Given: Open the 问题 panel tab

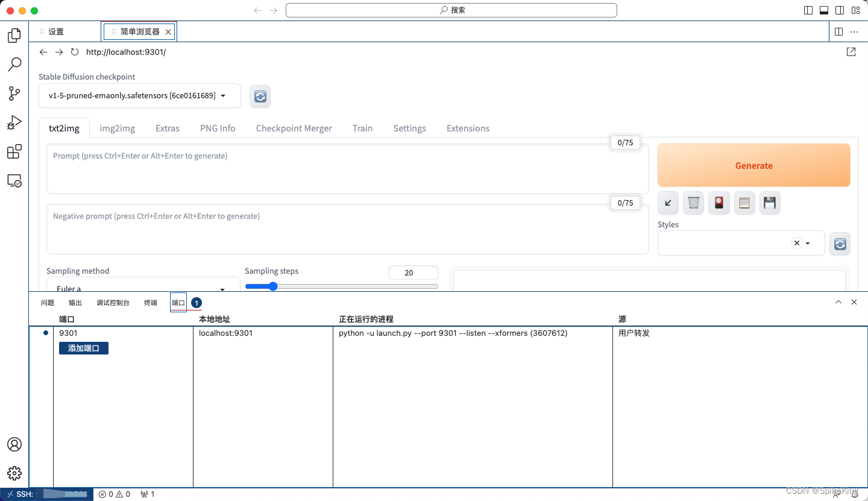Looking at the screenshot, I should click(x=48, y=303).
